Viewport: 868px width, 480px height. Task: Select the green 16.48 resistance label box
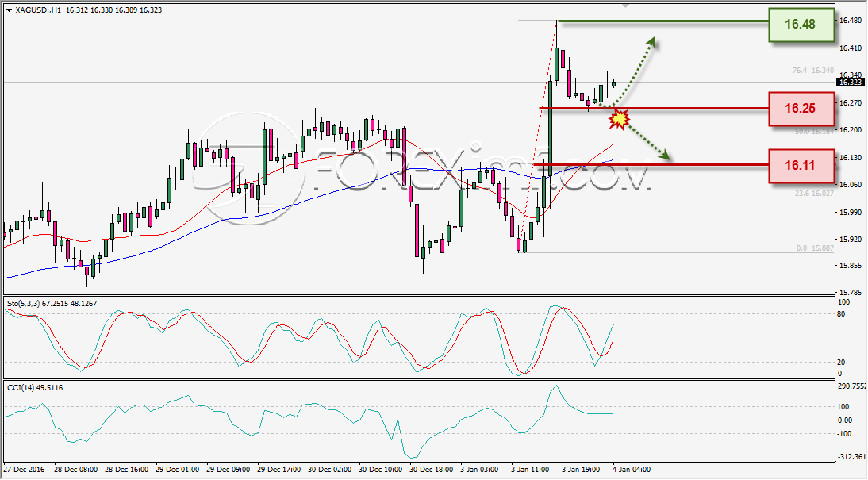click(x=801, y=25)
